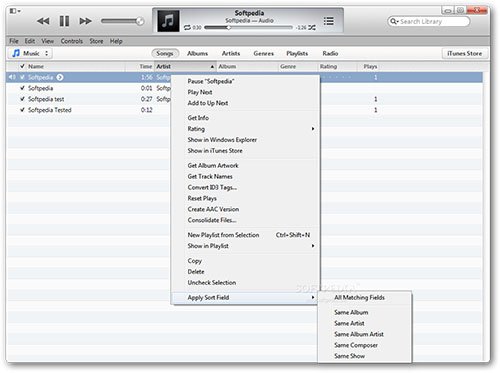Viewport: 500px width, 373px height.
Task: Switch to the Genres view
Action: (x=264, y=53)
